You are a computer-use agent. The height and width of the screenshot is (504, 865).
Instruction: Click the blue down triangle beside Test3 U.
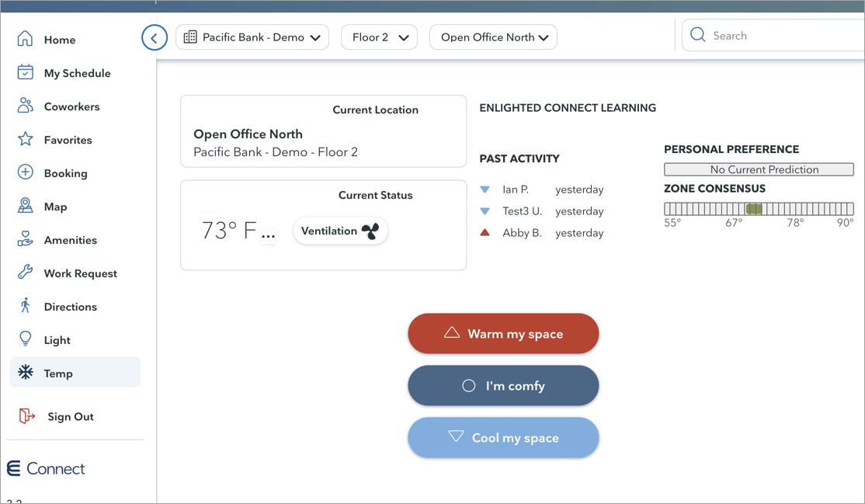485,211
